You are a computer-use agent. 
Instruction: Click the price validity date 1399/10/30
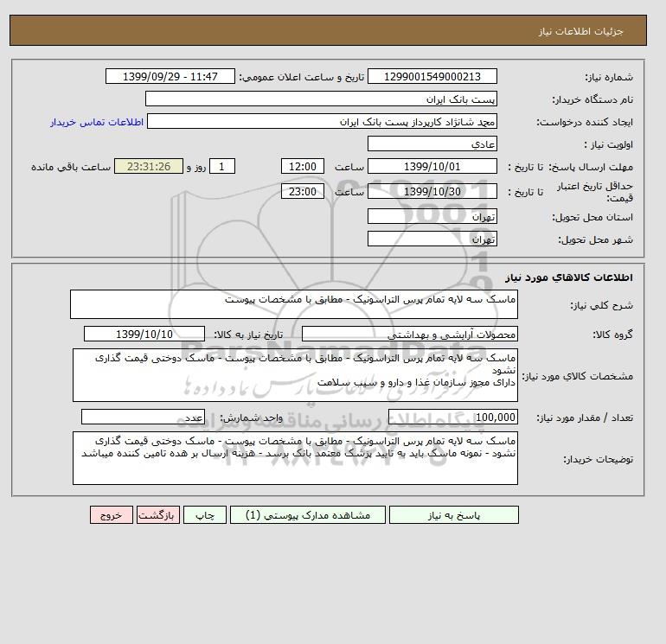tap(432, 191)
